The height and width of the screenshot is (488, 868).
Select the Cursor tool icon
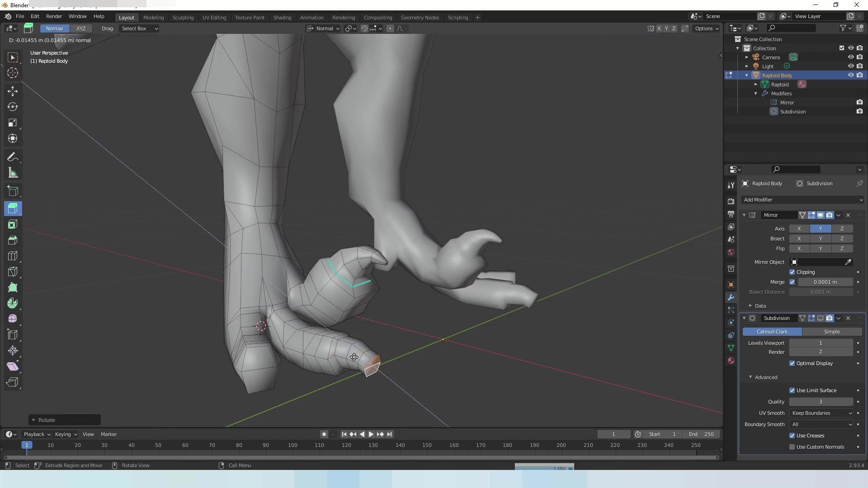pos(13,73)
